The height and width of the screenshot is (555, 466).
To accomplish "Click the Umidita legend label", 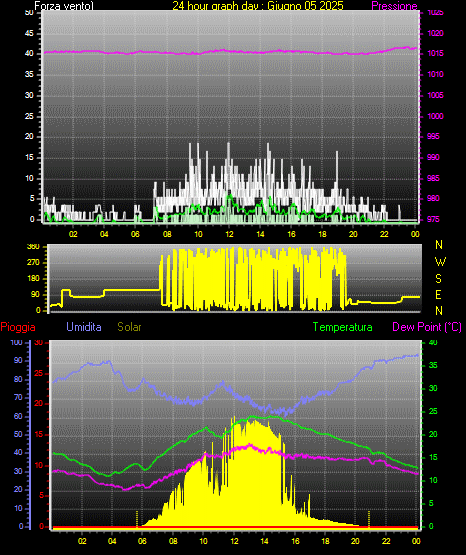I will pyautogui.click(x=84, y=327).
